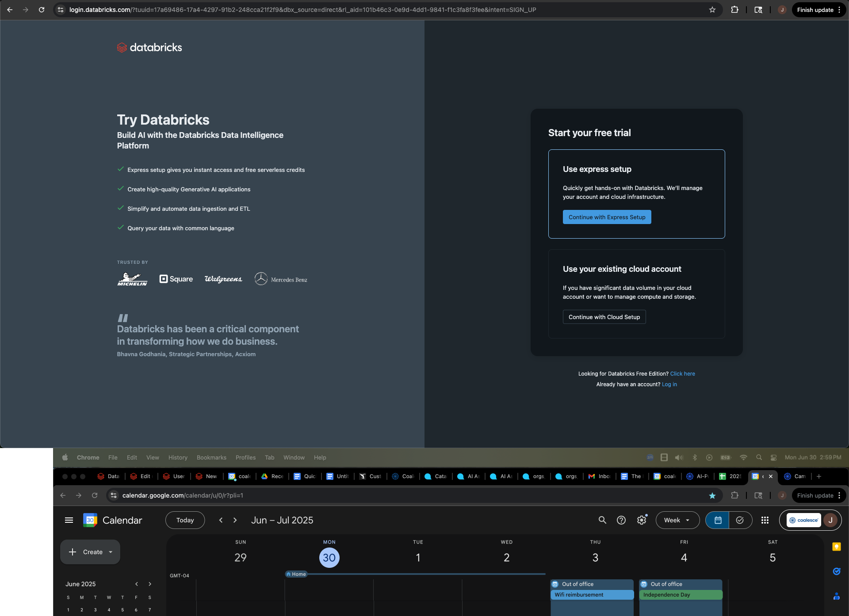The height and width of the screenshot is (616, 849).
Task: Open Google Calendar main menu hamburger
Action: click(69, 520)
